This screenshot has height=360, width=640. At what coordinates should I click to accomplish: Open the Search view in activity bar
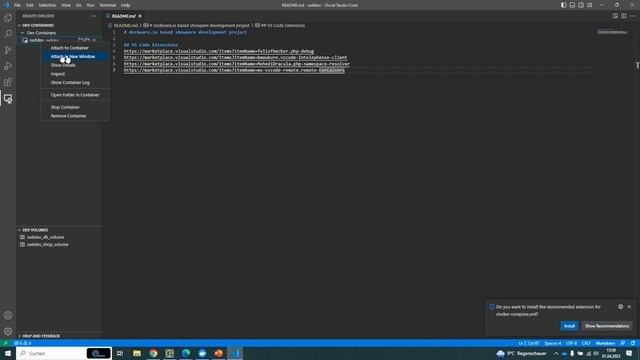tap(8, 34)
